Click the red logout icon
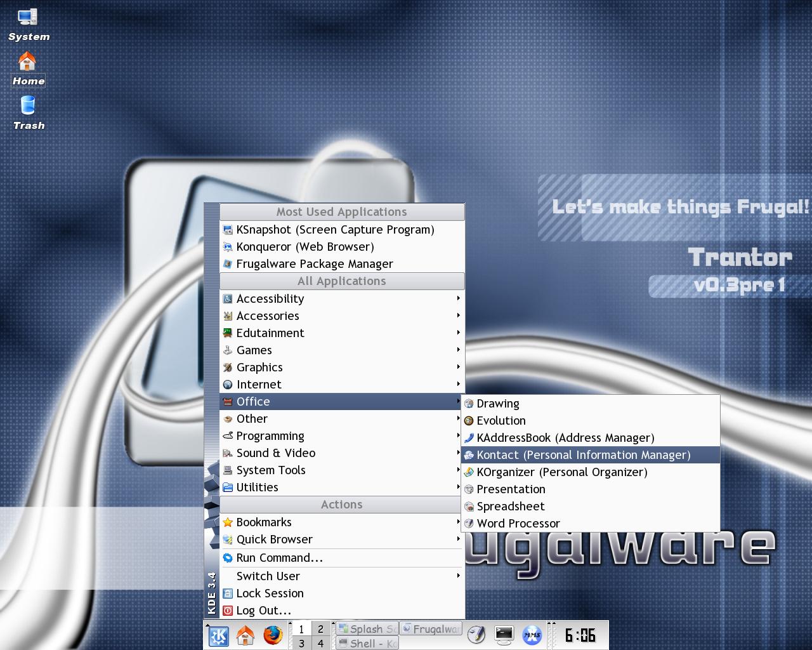 click(x=228, y=611)
